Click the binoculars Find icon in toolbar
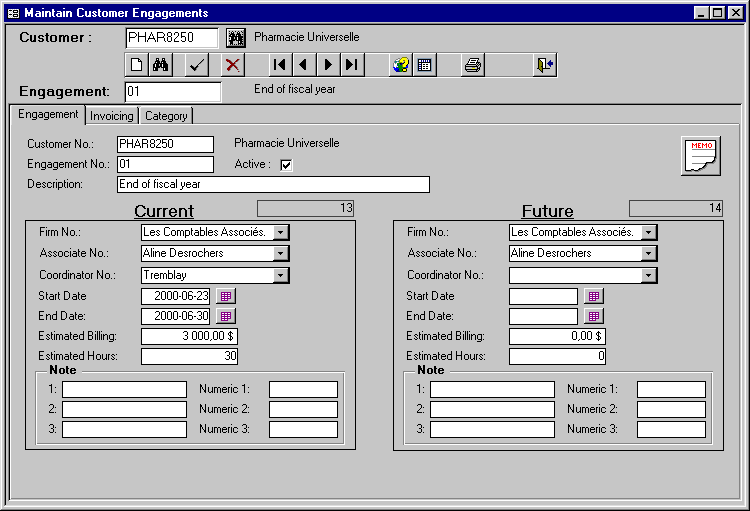 coord(162,65)
